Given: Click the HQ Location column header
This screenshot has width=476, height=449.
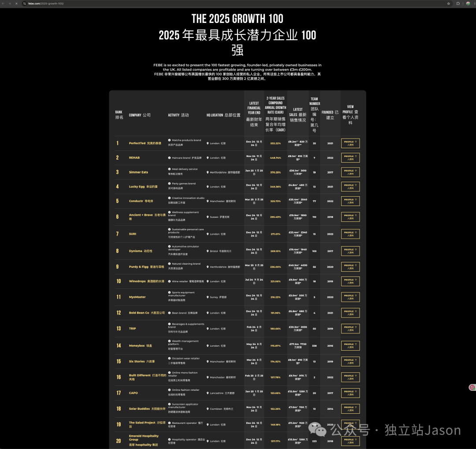Looking at the screenshot, I should pos(223,115).
